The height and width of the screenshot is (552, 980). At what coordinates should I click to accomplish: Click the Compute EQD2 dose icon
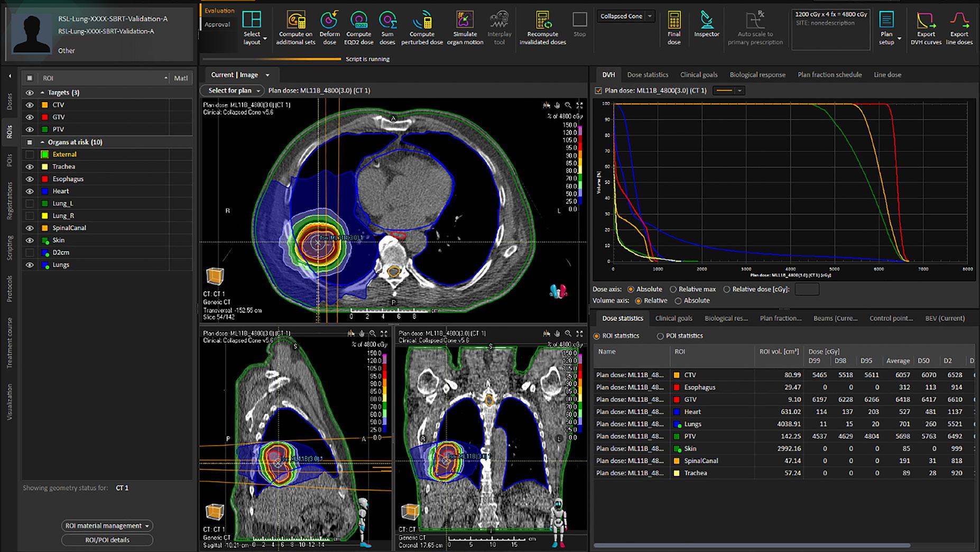pos(359,21)
